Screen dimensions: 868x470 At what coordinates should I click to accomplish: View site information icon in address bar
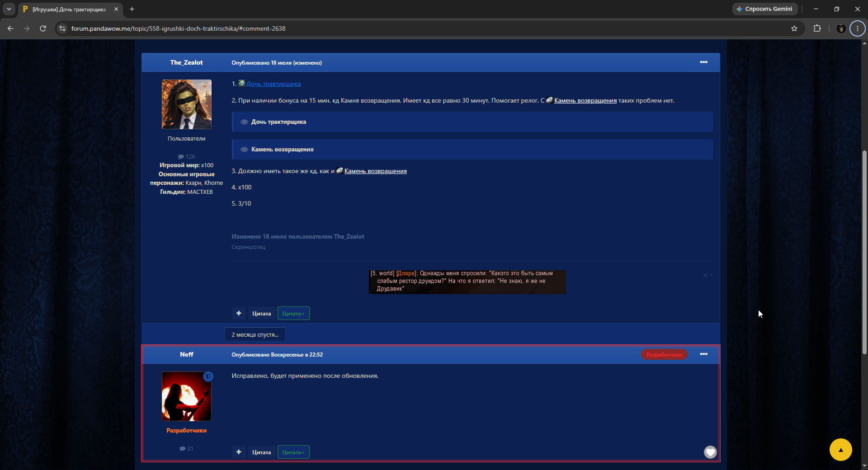tap(62, 28)
